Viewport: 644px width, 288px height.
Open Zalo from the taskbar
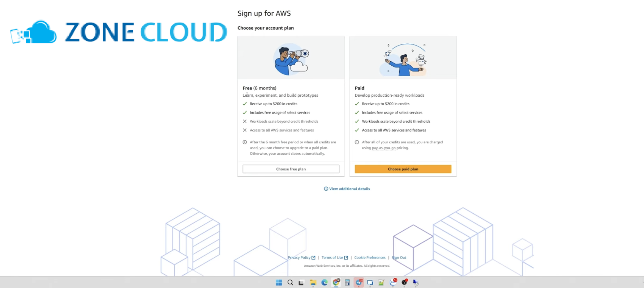393,282
